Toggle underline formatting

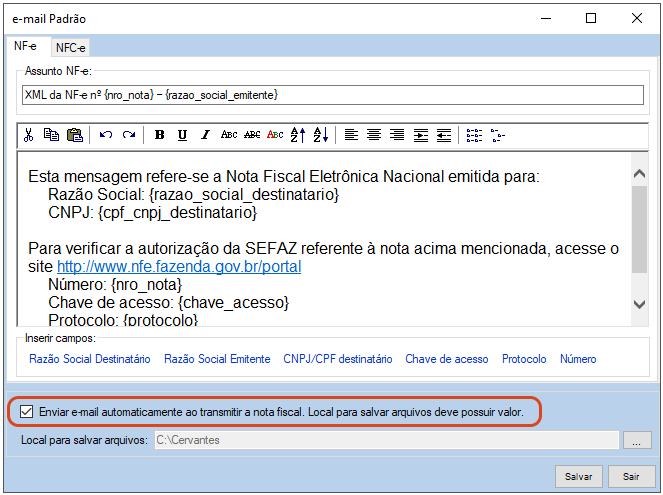pyautogui.click(x=182, y=135)
